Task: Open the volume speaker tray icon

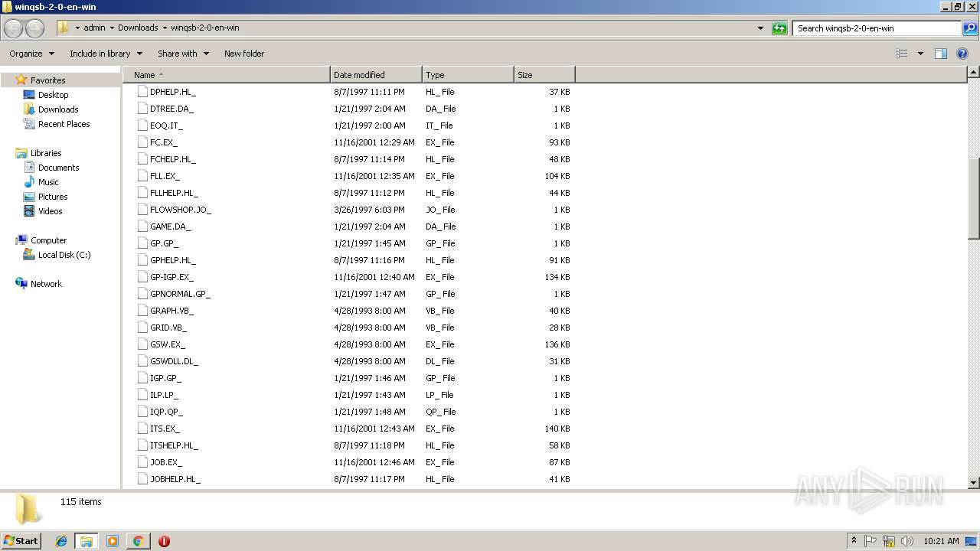Action: (x=907, y=541)
